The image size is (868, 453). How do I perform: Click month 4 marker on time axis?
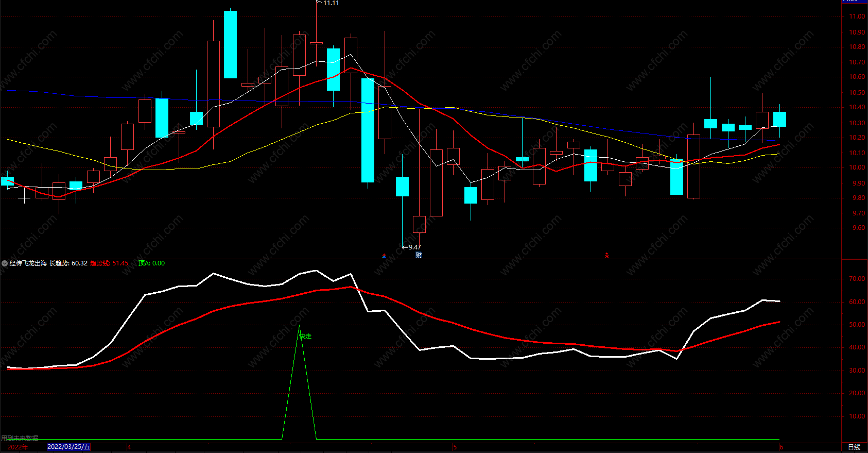pos(129,447)
